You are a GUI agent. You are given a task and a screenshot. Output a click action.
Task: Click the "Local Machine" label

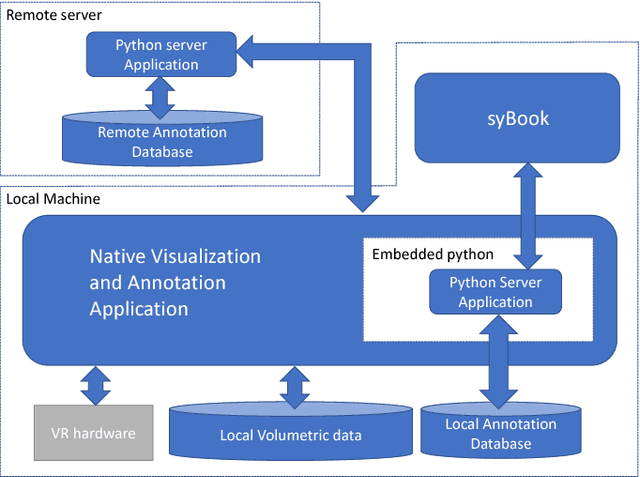(53, 200)
